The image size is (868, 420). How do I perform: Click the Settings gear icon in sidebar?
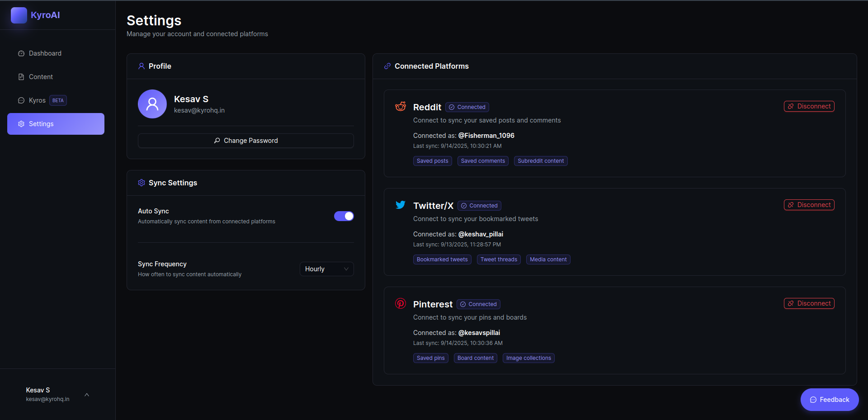(x=21, y=123)
